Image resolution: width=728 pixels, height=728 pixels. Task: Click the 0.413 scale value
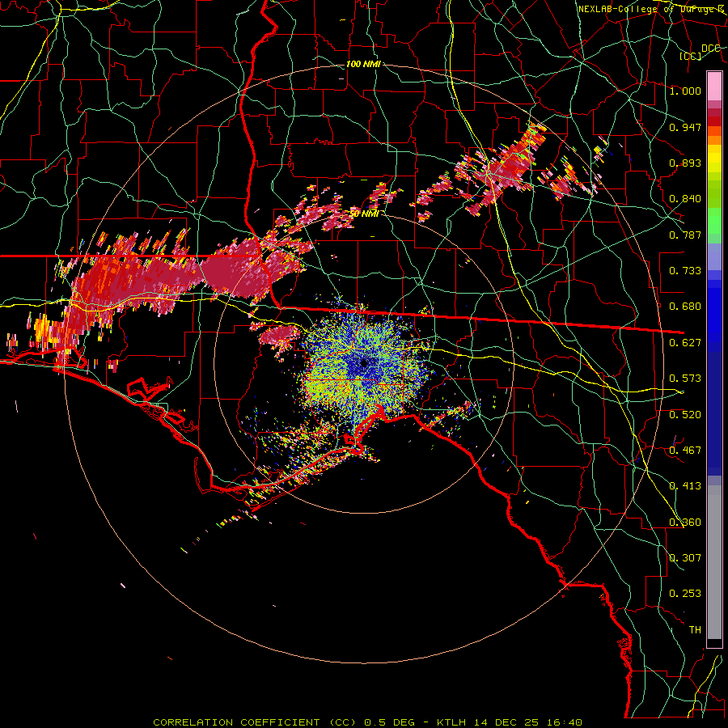pos(685,486)
